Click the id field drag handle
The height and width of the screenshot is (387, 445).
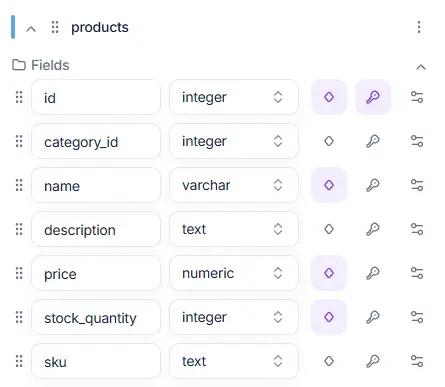coord(19,97)
